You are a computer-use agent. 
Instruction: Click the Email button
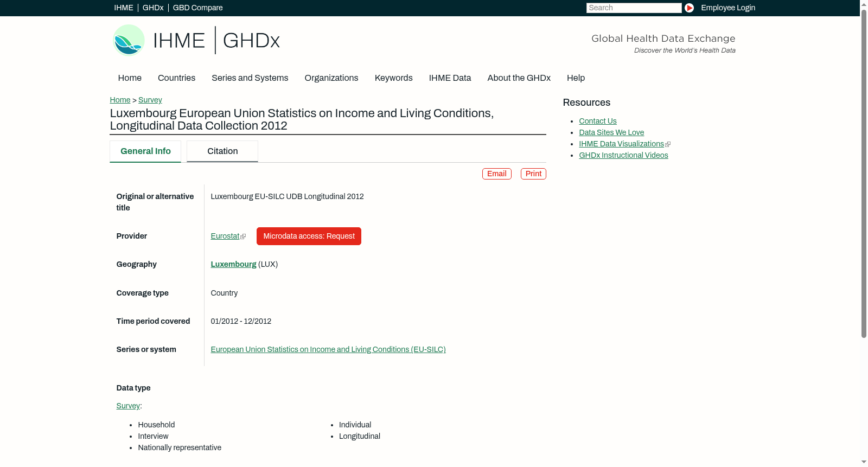pos(497,174)
